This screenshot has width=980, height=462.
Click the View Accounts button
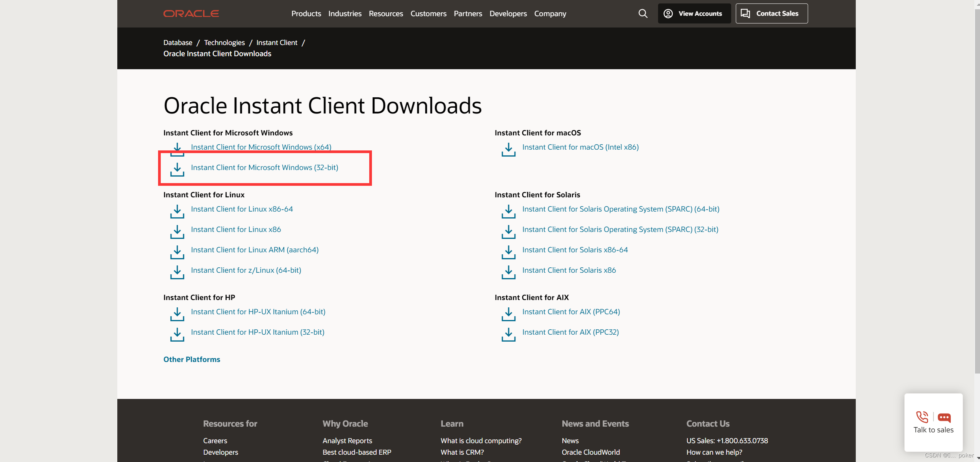pyautogui.click(x=694, y=13)
